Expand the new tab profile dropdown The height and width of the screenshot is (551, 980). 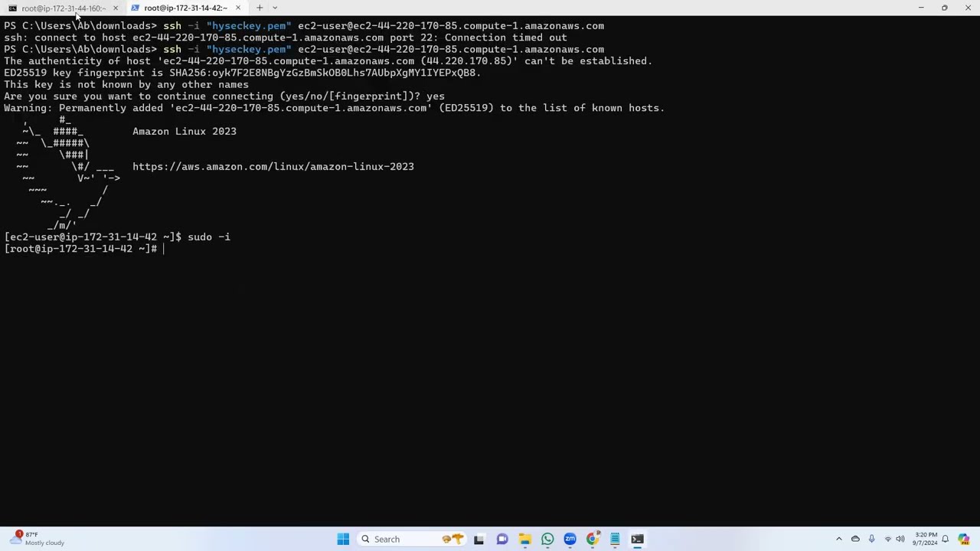(x=275, y=8)
